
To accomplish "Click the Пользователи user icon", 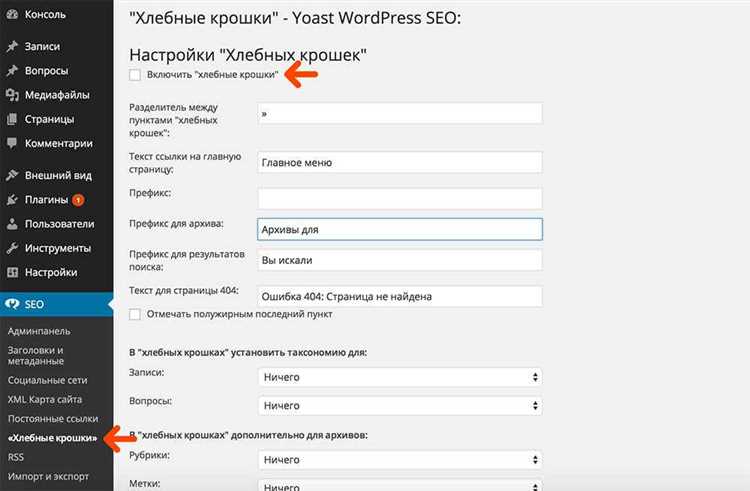I will (12, 224).
